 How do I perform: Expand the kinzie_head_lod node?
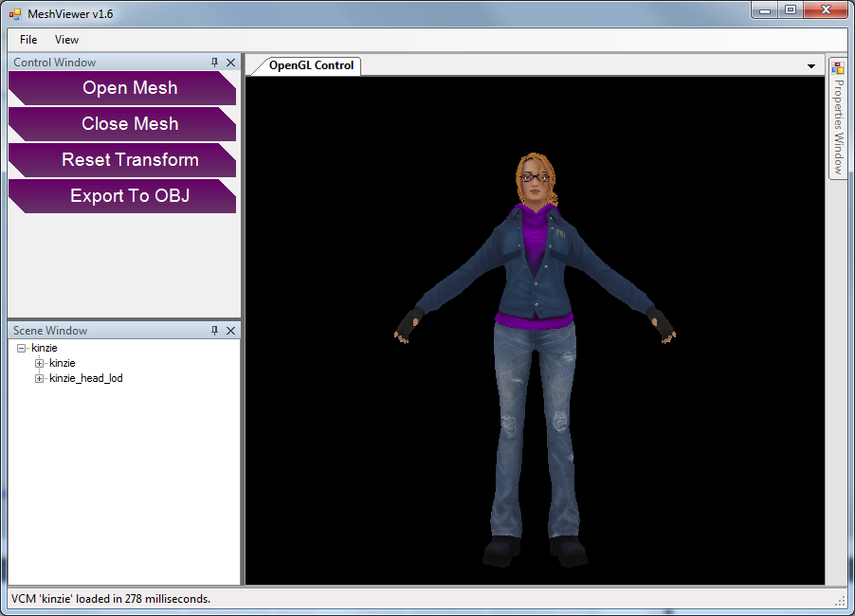click(40, 378)
